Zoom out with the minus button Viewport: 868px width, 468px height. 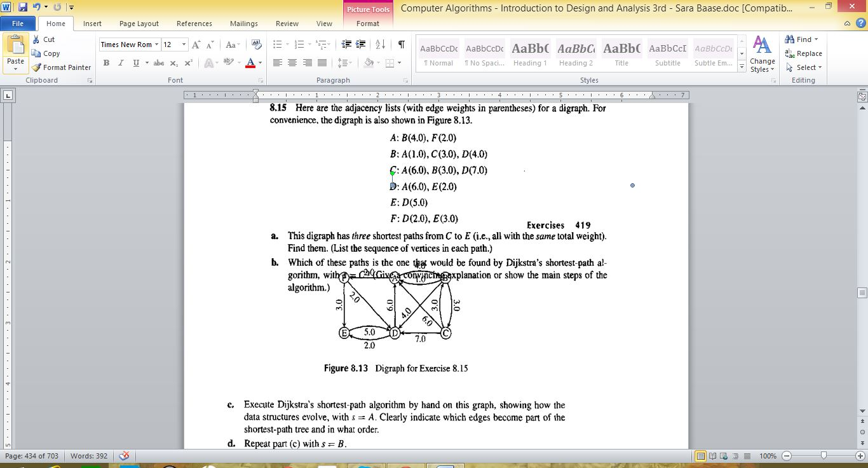(x=787, y=456)
